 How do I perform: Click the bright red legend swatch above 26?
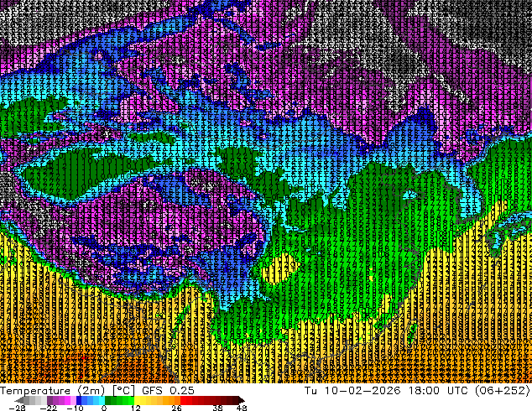[x=183, y=400]
